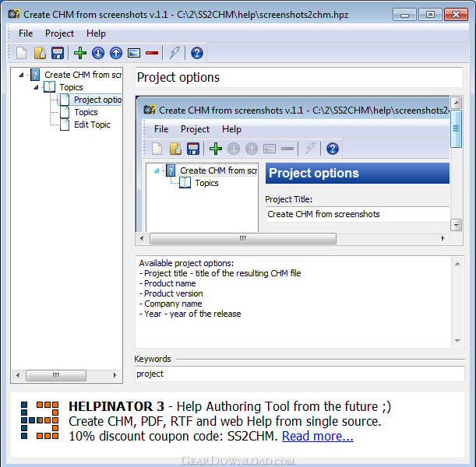Open the Project menu

pyautogui.click(x=59, y=33)
